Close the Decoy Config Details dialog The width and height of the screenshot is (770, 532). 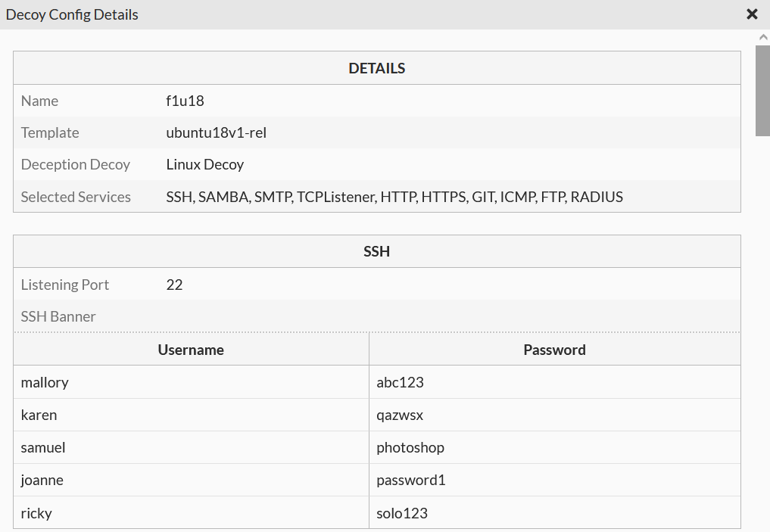[x=752, y=14]
